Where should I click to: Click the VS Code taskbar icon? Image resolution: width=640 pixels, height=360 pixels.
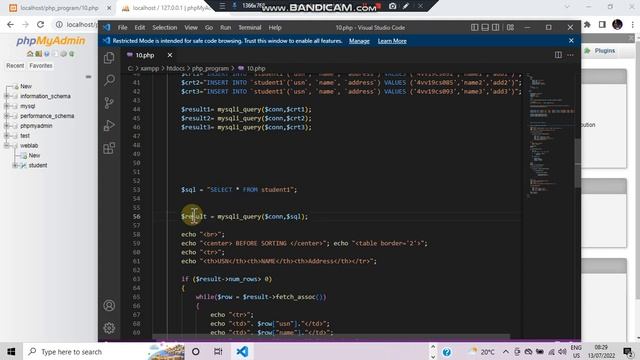tap(242, 351)
